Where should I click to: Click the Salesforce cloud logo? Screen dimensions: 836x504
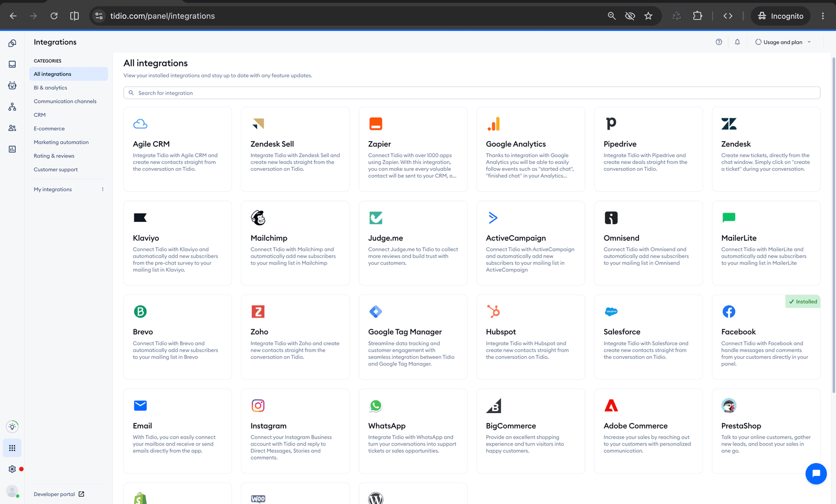coord(611,312)
